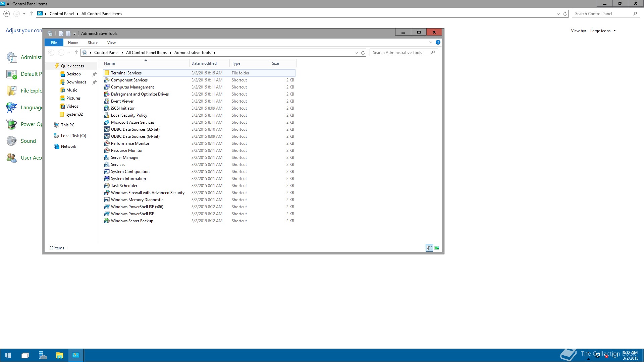Go up one level with the up arrow

pos(76,53)
